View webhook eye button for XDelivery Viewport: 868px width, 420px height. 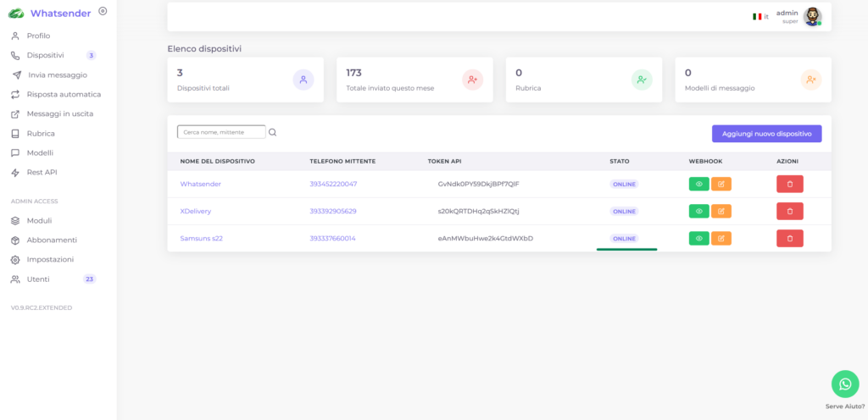click(698, 211)
